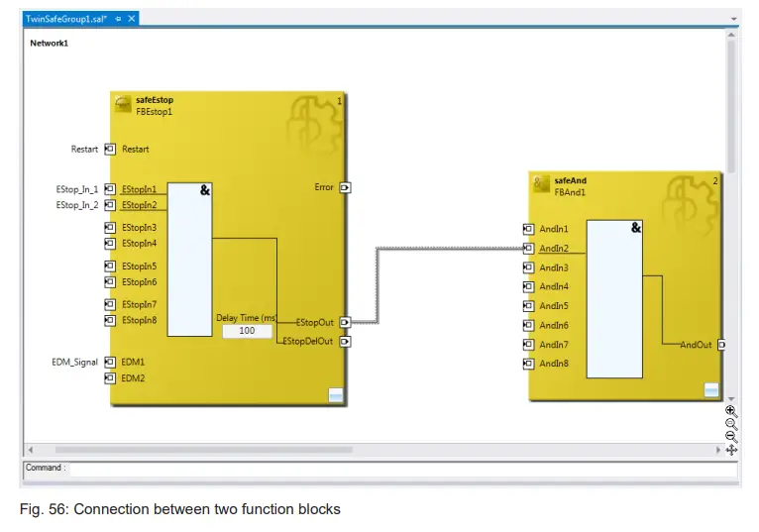
Task: Click the EStopIn8 input port
Action: (110, 320)
